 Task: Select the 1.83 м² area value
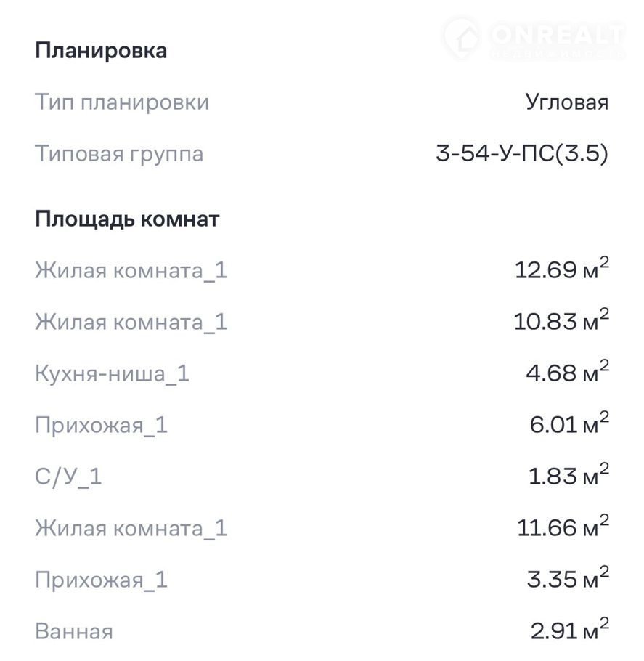[568, 477]
